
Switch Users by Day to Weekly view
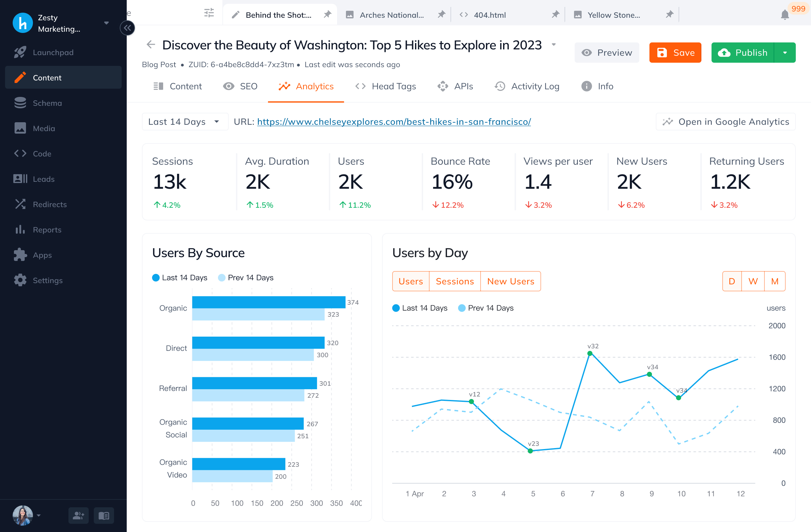(753, 281)
